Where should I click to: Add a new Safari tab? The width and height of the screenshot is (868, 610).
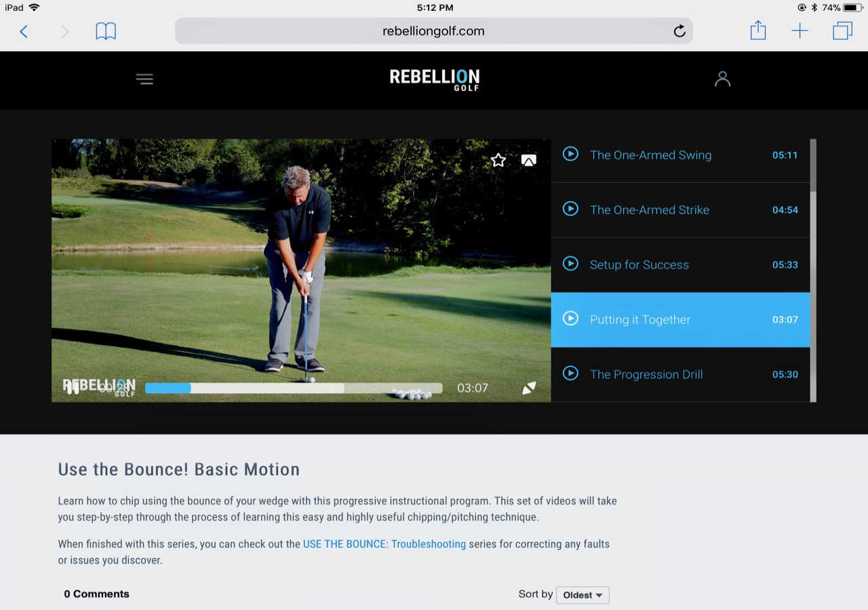[800, 30]
